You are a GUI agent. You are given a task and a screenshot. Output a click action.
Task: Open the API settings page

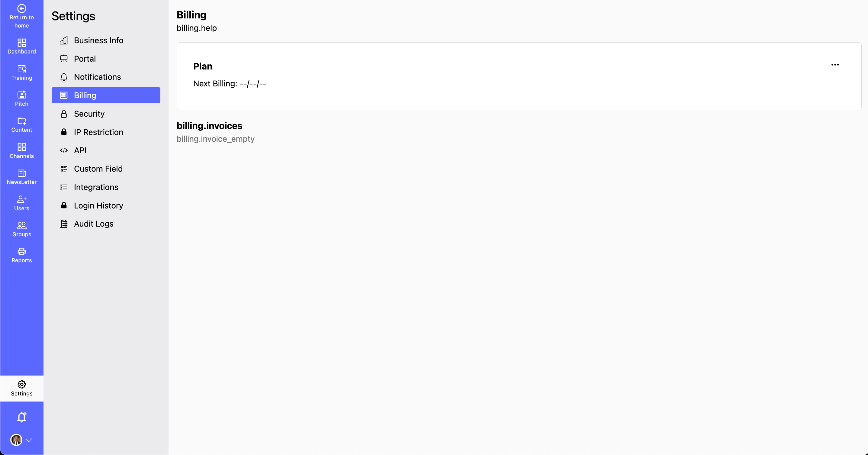click(80, 150)
